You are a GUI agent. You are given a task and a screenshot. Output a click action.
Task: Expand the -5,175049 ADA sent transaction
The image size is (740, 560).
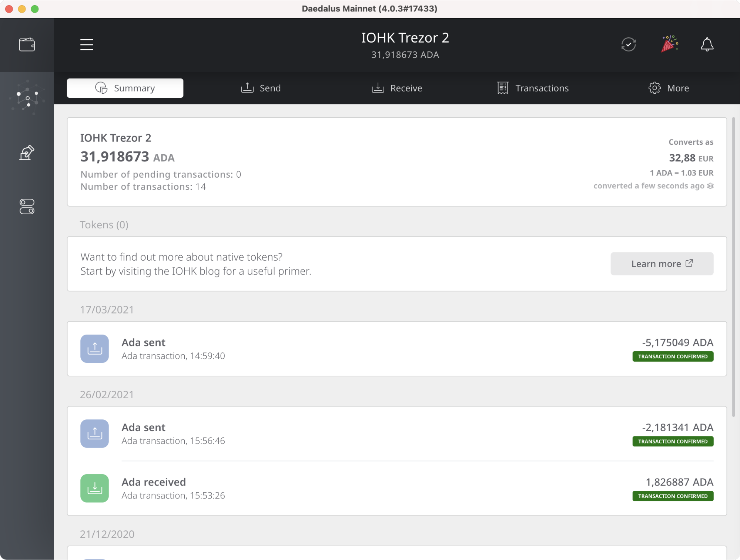tap(396, 349)
